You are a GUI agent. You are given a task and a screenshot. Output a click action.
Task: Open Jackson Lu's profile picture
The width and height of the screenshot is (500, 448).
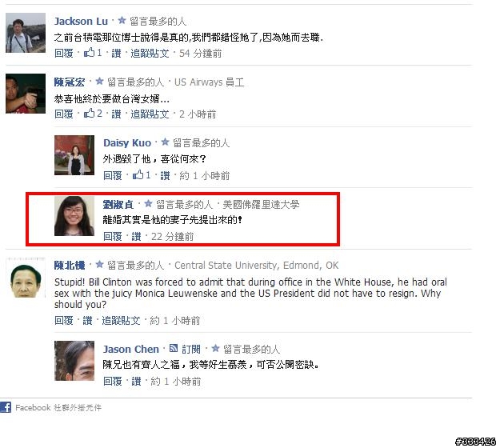coord(26,33)
